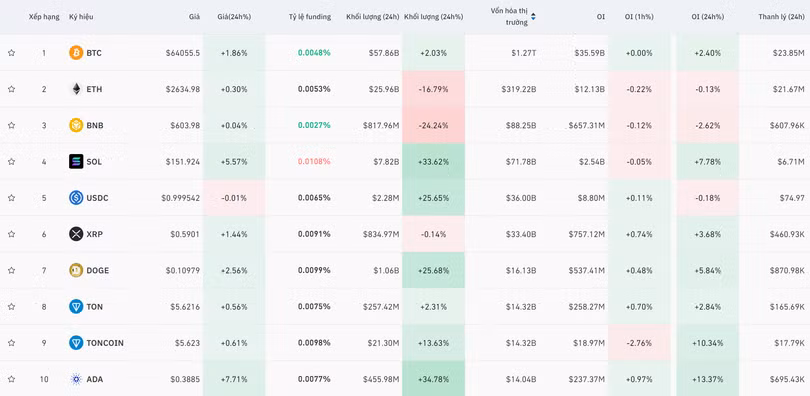The image size is (810, 396).
Task: Click ETH price $2634.98
Action: click(183, 89)
